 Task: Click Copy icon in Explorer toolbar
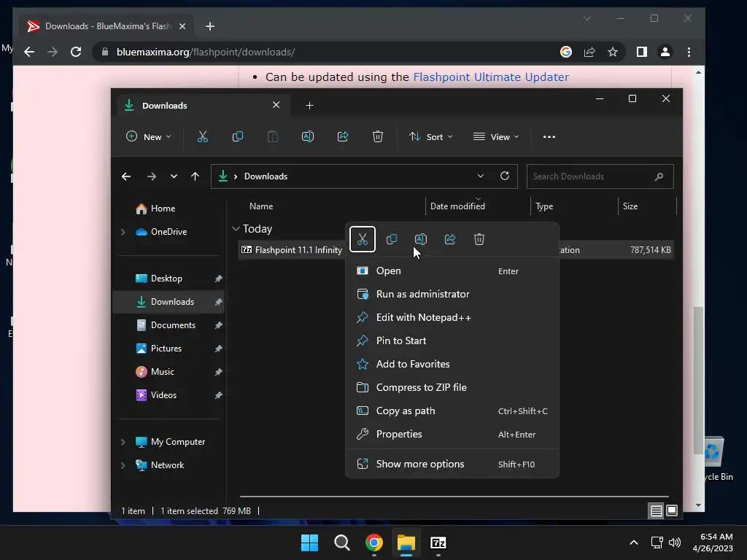coord(238,136)
